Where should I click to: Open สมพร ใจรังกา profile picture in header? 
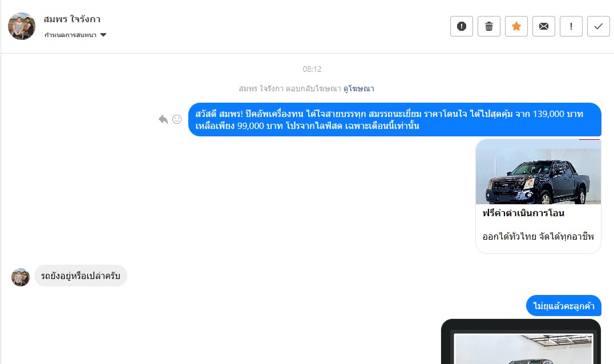22,26
